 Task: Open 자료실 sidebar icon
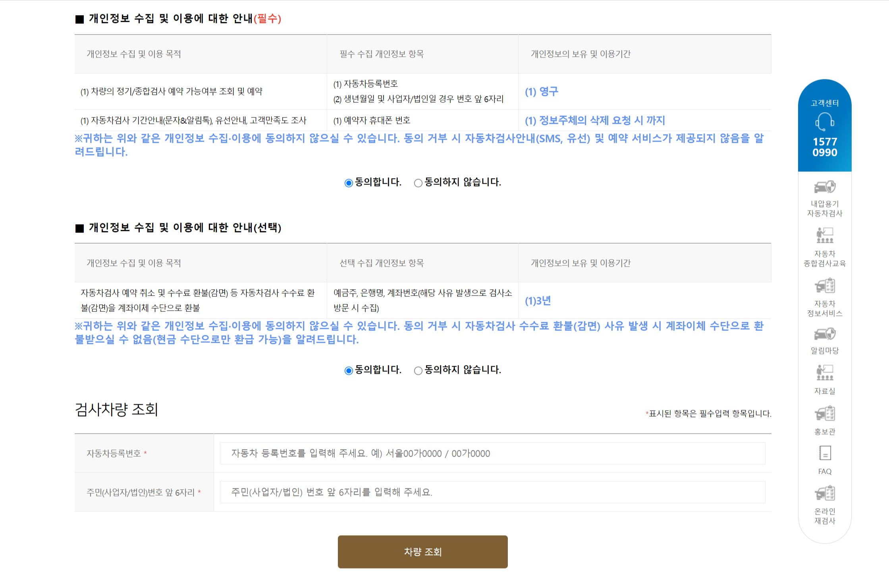(x=825, y=373)
